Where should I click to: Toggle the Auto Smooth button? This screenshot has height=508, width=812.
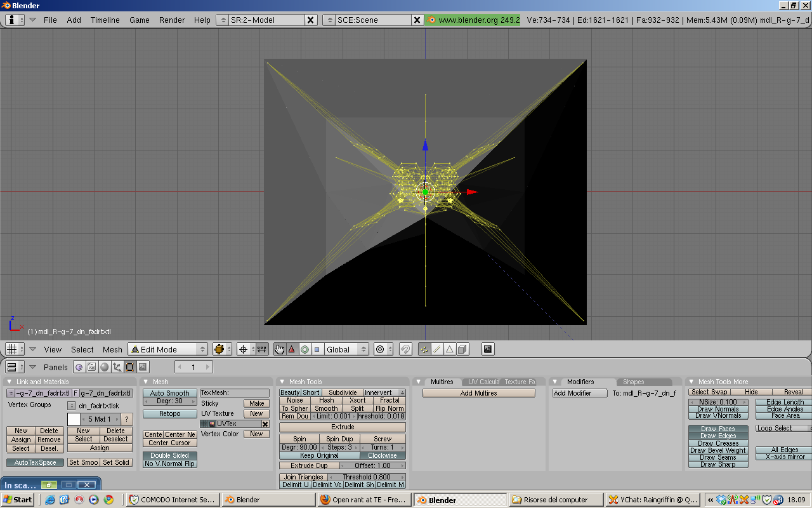click(169, 393)
